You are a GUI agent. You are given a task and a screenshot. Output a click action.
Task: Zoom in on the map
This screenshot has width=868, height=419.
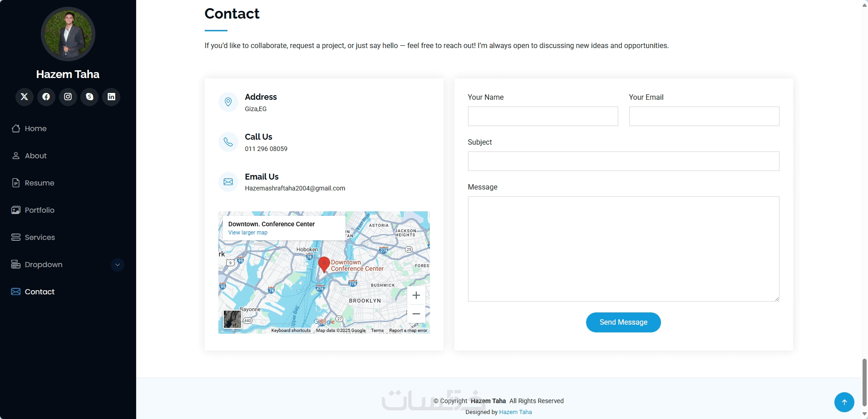click(x=416, y=296)
